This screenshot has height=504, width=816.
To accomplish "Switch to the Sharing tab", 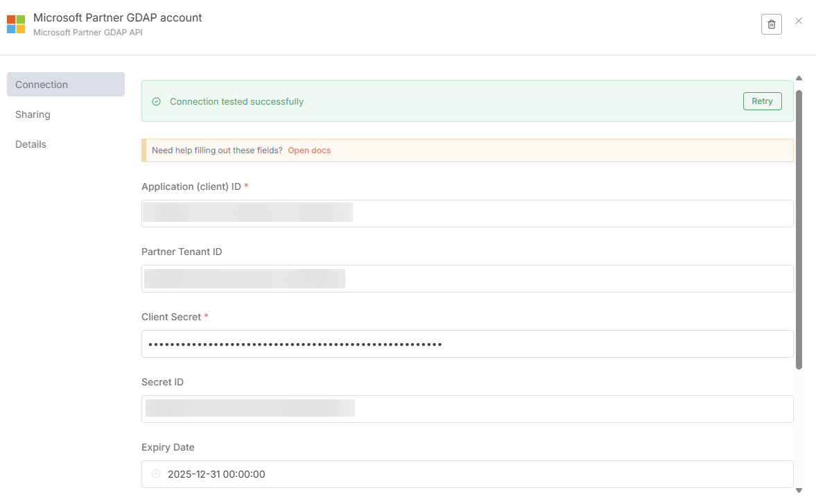I will tap(33, 114).
